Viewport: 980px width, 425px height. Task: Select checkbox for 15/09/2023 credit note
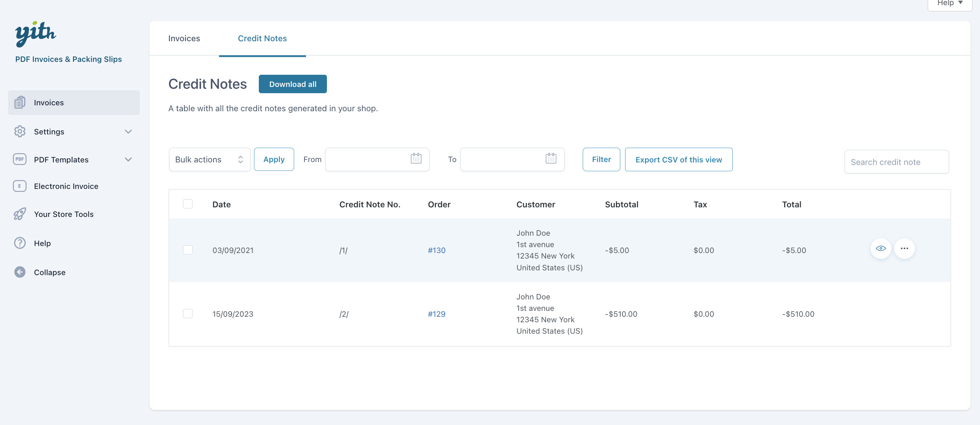coord(187,313)
